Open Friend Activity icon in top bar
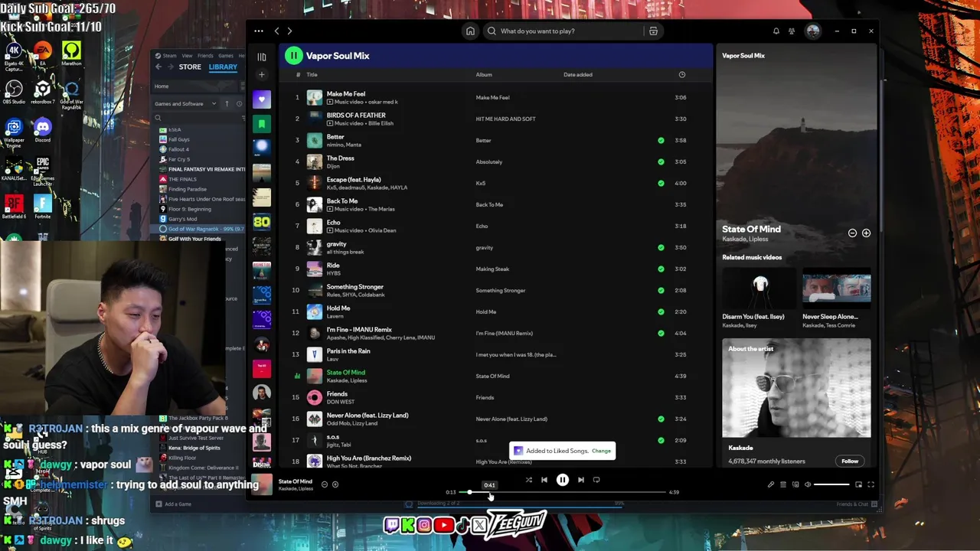Image resolution: width=980 pixels, height=551 pixels. (x=792, y=31)
